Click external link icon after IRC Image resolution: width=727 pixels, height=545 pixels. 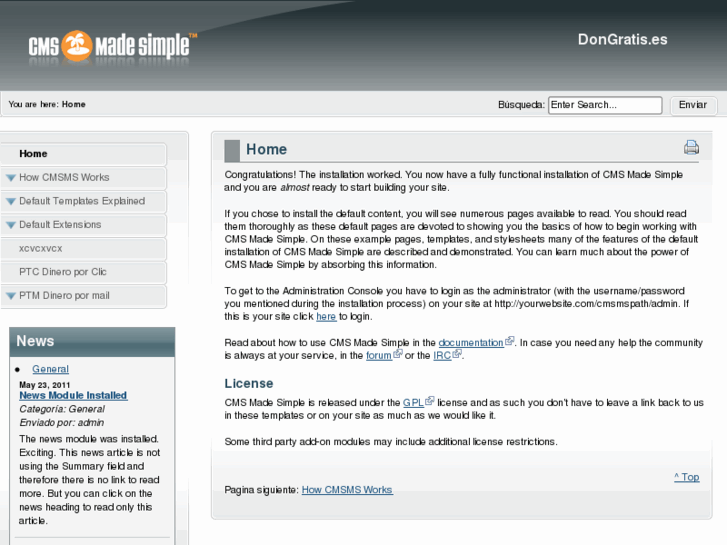(x=457, y=354)
